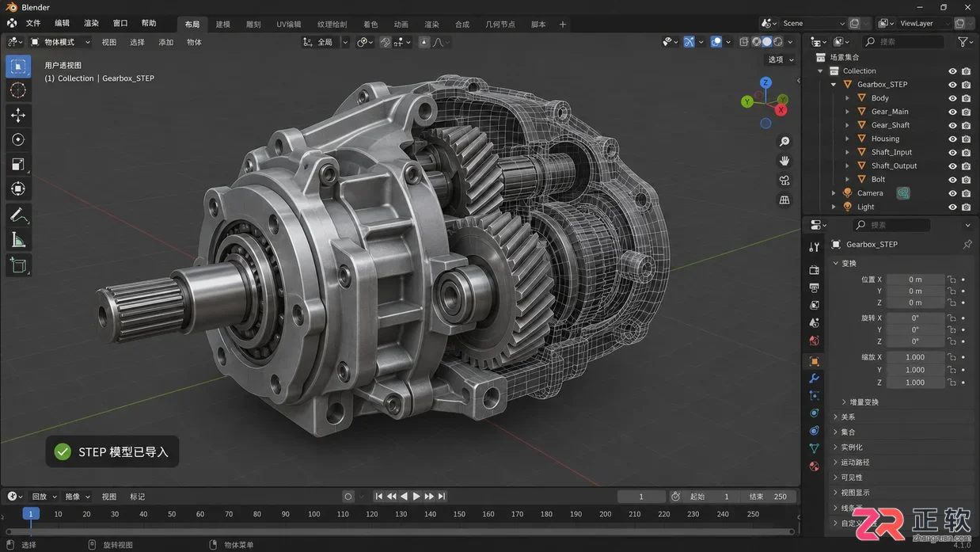Pin the Gearbox_STEP properties panel

[967, 245]
